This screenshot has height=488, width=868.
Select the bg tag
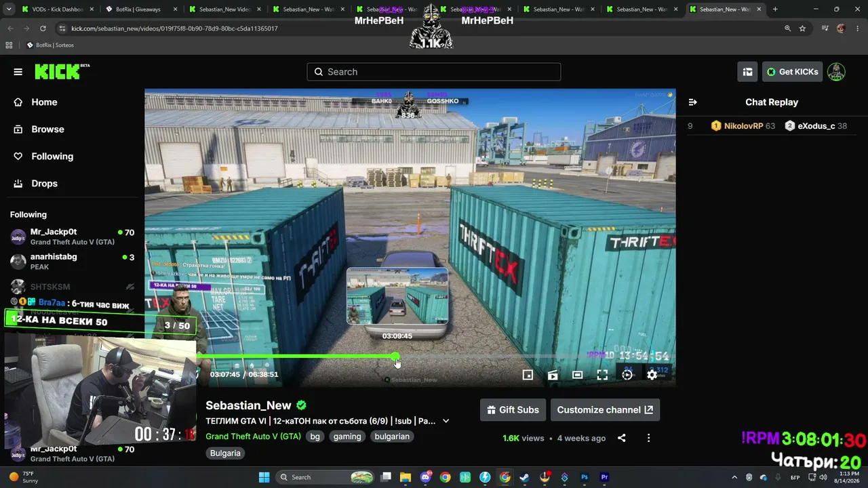coord(315,436)
